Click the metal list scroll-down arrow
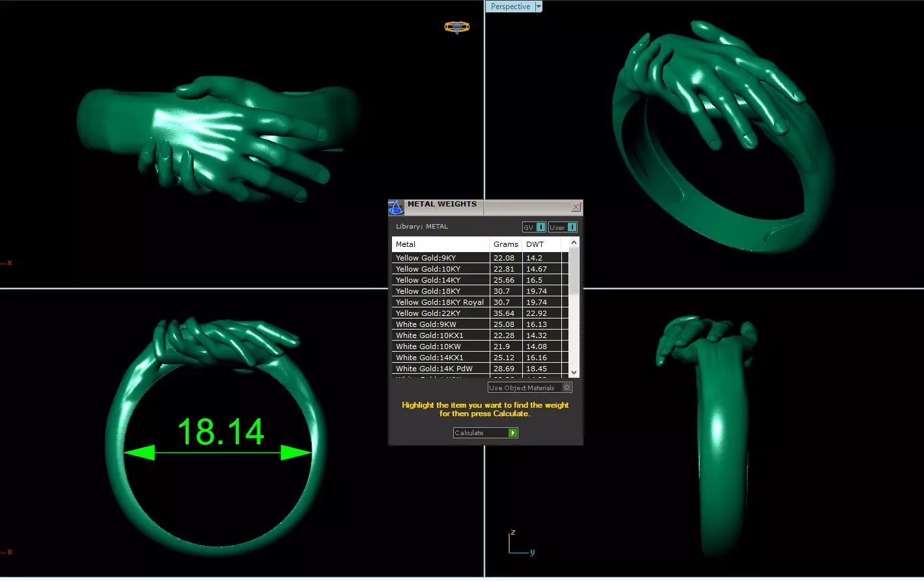Image resolution: width=924 pixels, height=581 pixels. pos(574,373)
